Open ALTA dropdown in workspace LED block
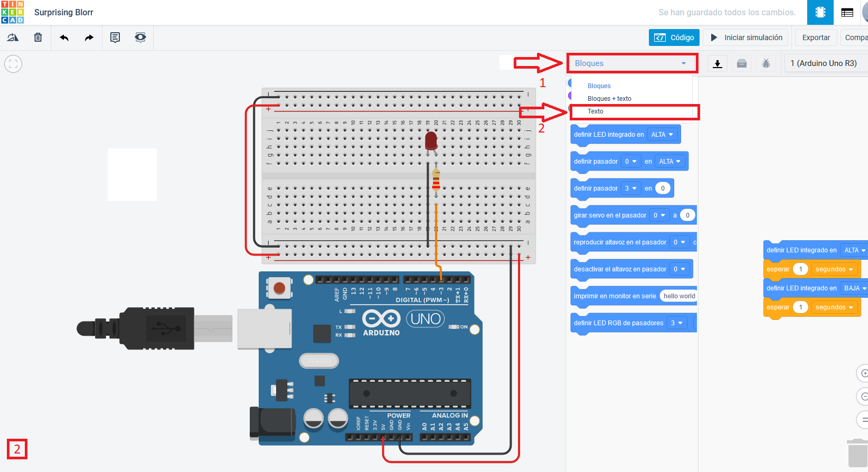This screenshot has width=868, height=472. [x=855, y=250]
